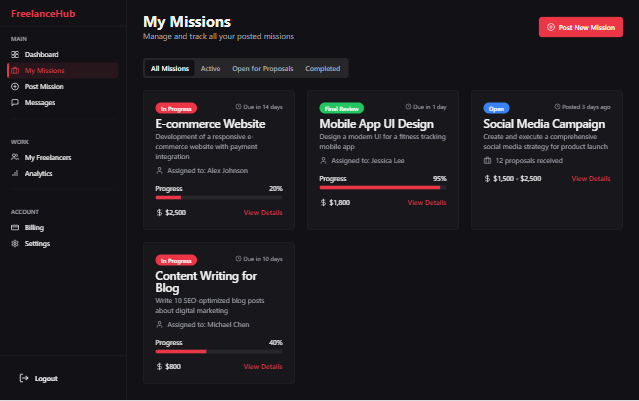Click the green Final Review badge
Viewport: 639px width, 401px height.
coord(342,108)
